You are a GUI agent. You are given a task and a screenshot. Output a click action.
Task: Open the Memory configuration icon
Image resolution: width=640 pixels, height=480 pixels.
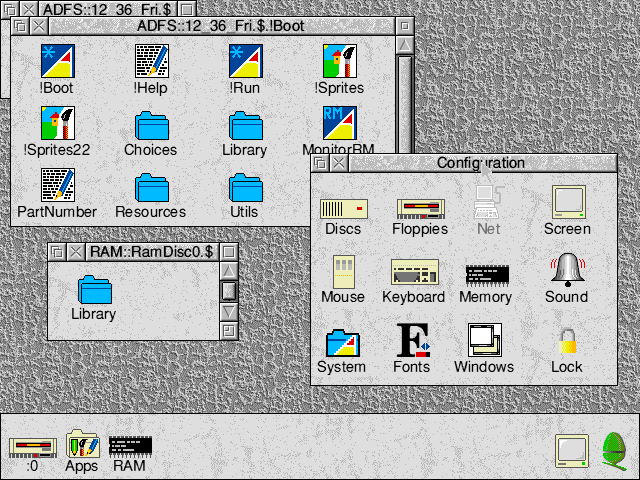pyautogui.click(x=485, y=275)
